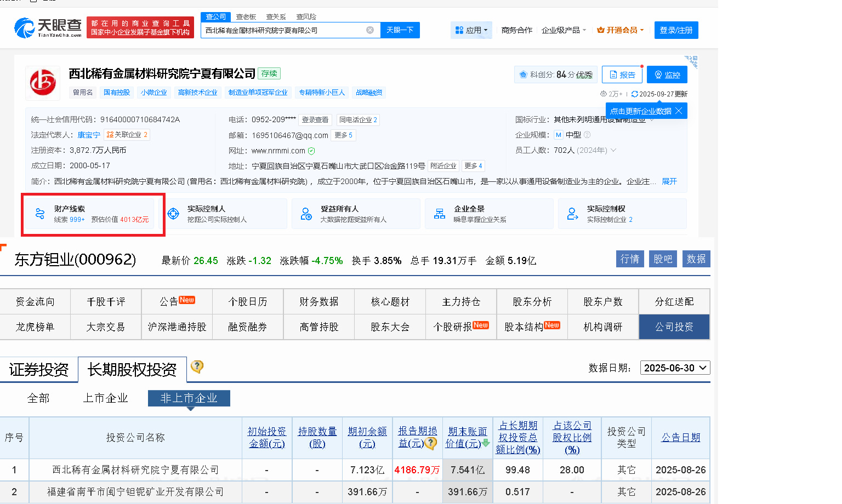
Task: Open the 开通会员 dropdown
Action: pos(621,30)
